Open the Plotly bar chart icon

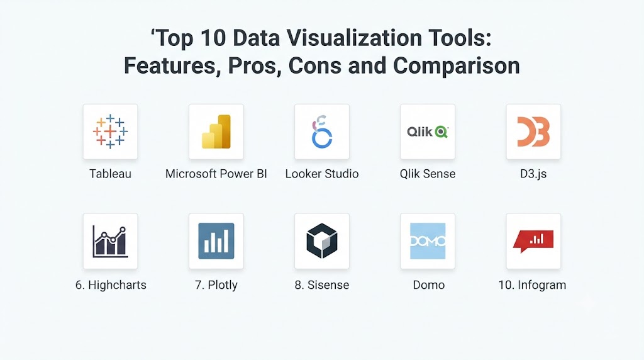click(x=216, y=241)
